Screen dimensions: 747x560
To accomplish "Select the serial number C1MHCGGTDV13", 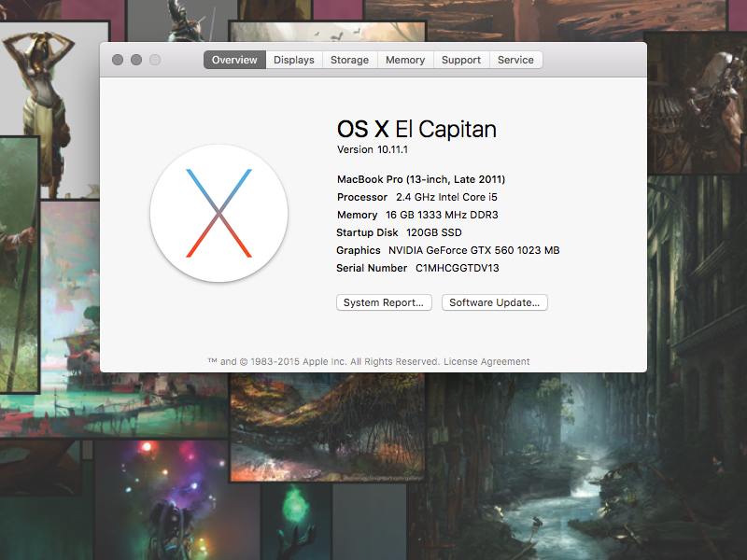I will coord(458,268).
